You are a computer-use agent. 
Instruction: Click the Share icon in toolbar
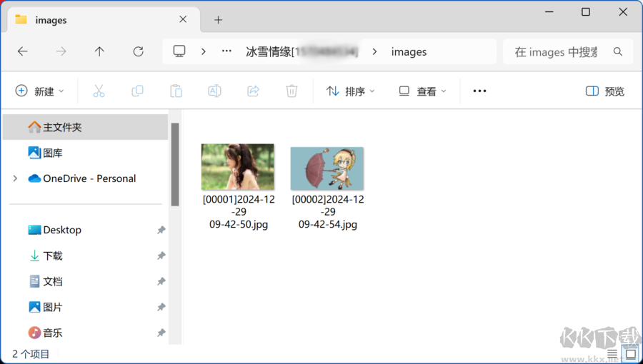pyautogui.click(x=253, y=91)
